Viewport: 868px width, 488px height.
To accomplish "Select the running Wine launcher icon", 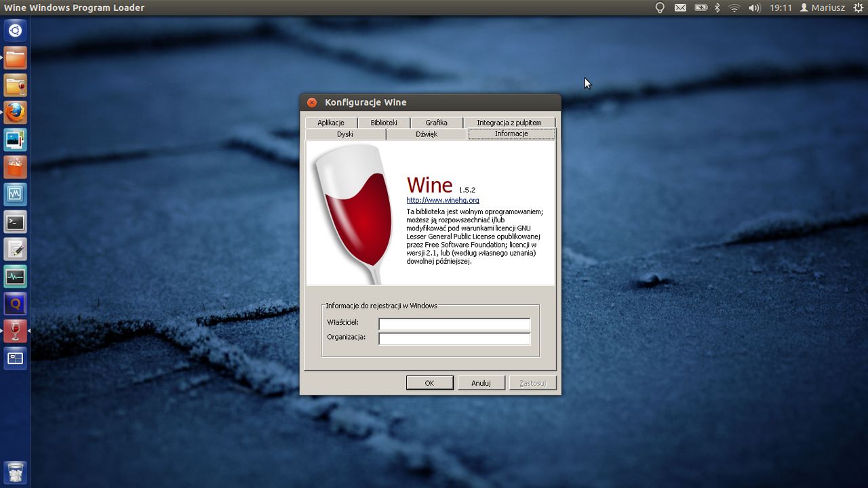I will pyautogui.click(x=16, y=331).
